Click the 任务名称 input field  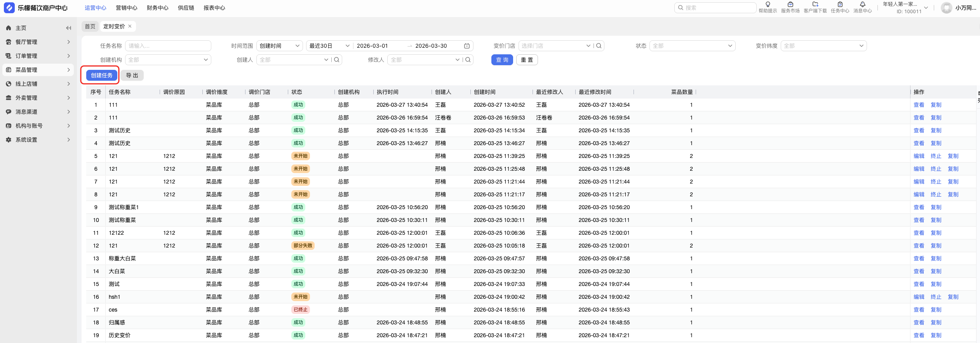[168, 46]
